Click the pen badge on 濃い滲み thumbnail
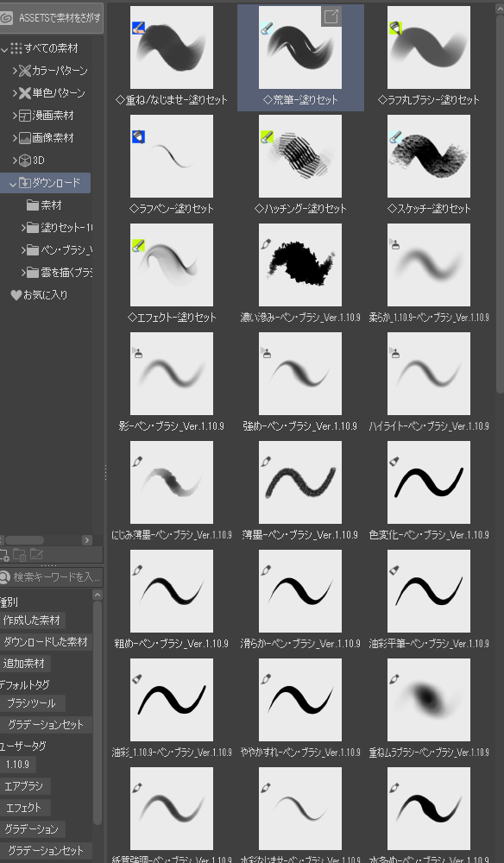 click(267, 244)
